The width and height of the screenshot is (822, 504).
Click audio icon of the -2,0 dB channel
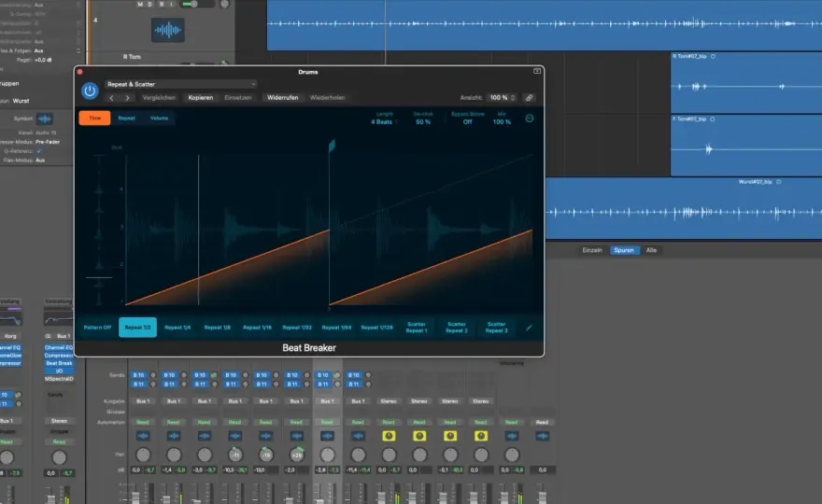coord(297,436)
